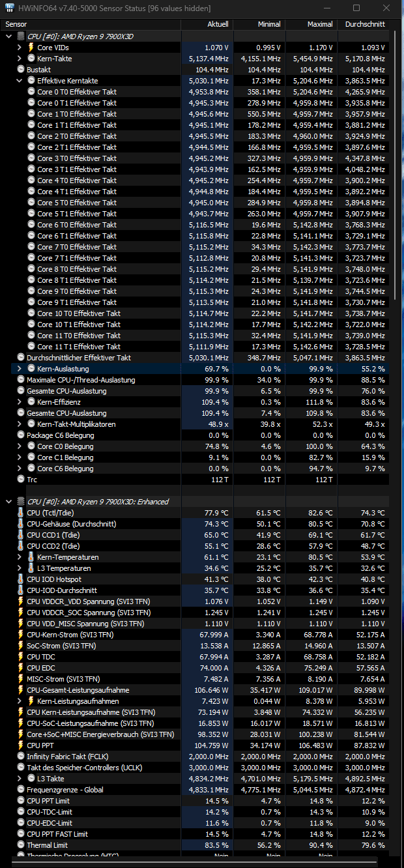This screenshot has width=404, height=868.
Task: Select the Frequenzgrenze - Global row
Action: (195, 790)
